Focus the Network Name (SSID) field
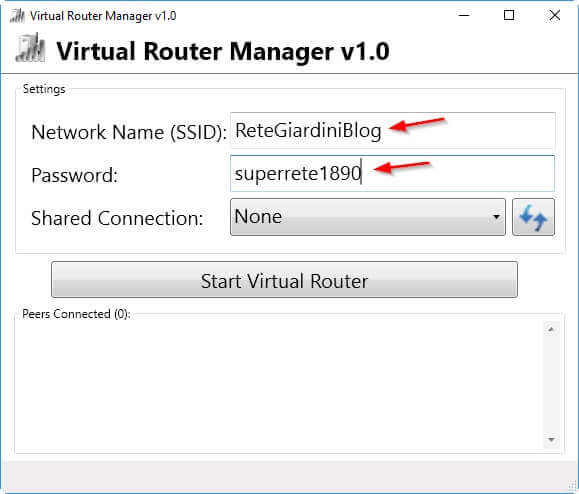Image resolution: width=579 pixels, height=494 pixels. pyautogui.click(x=393, y=130)
